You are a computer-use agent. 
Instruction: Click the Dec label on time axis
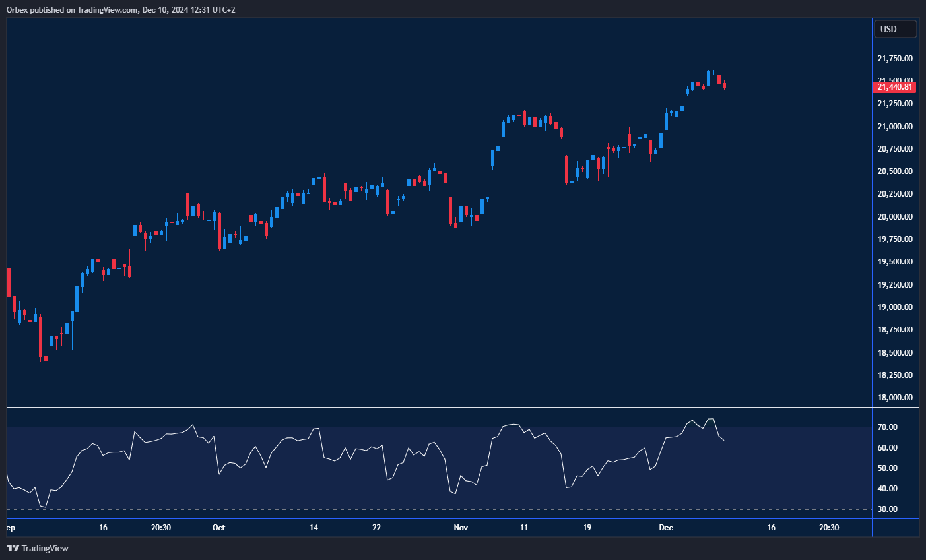666,528
